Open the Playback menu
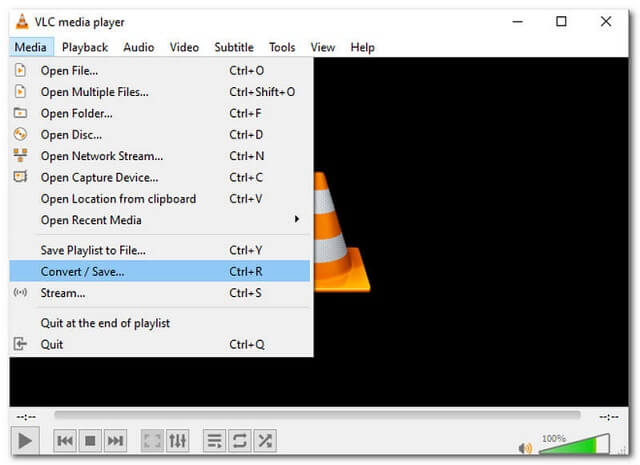The image size is (640, 465). point(85,47)
